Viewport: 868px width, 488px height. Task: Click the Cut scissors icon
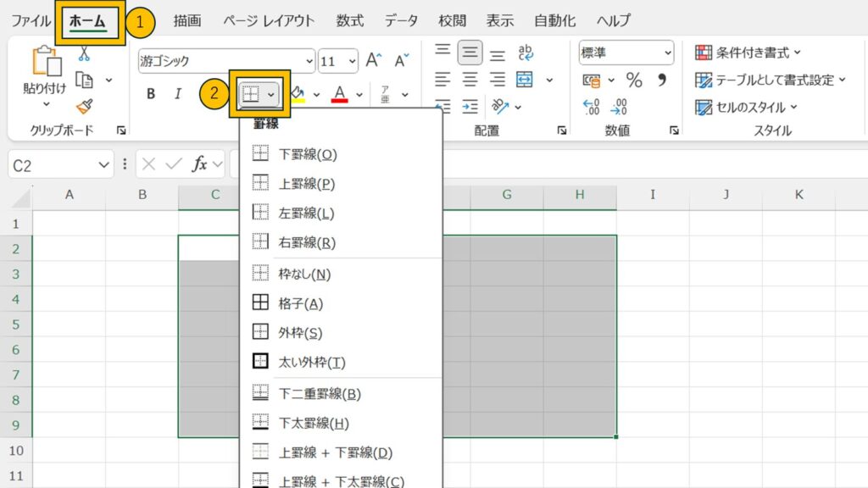pos(84,53)
